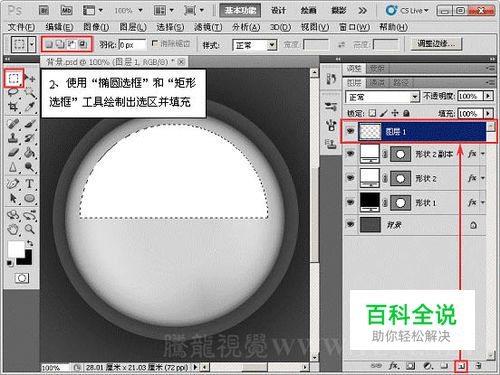Select the Hand tool
This screenshot has width=500, height=375.
tap(13, 229)
